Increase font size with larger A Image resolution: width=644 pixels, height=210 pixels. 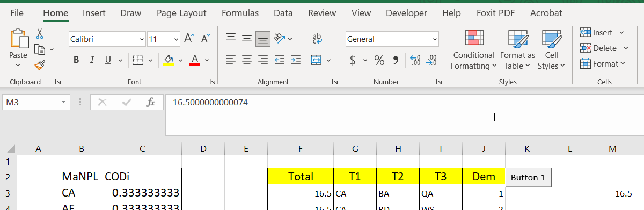click(x=188, y=39)
